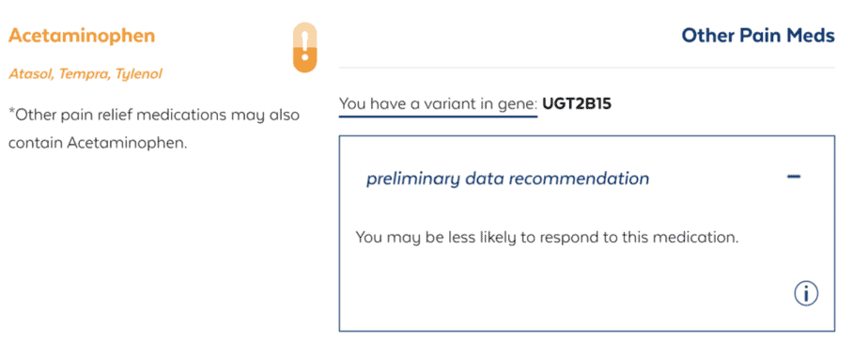Viewport: 868px width, 344px height.
Task: Click the Acetaminophen medication heading
Action: (x=82, y=36)
